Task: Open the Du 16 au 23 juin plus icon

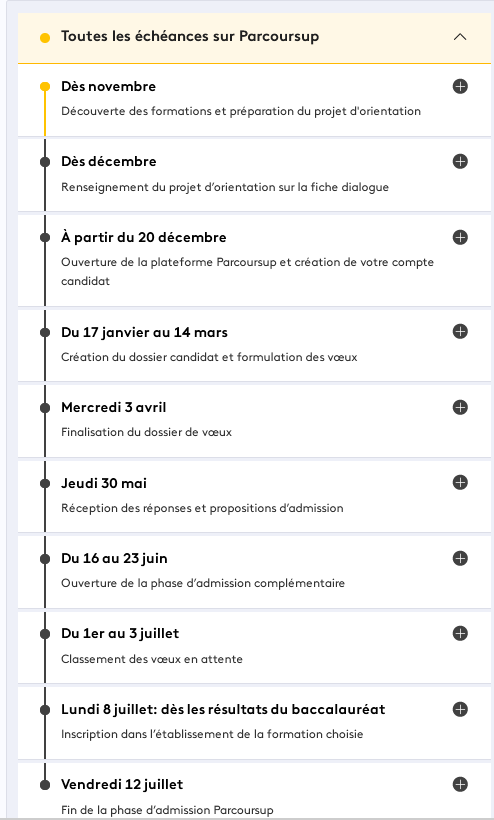Action: coord(460,559)
